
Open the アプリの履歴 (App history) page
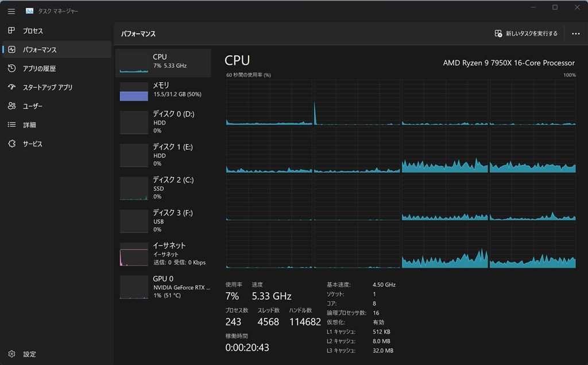click(40, 68)
